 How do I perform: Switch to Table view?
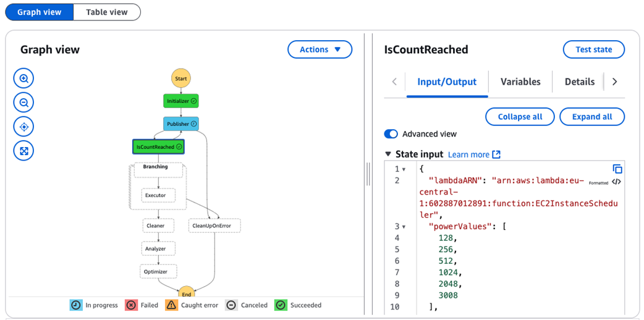click(107, 12)
